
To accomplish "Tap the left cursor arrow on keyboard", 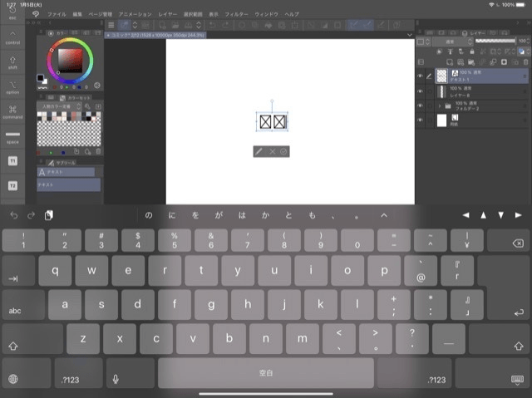I will pos(465,215).
